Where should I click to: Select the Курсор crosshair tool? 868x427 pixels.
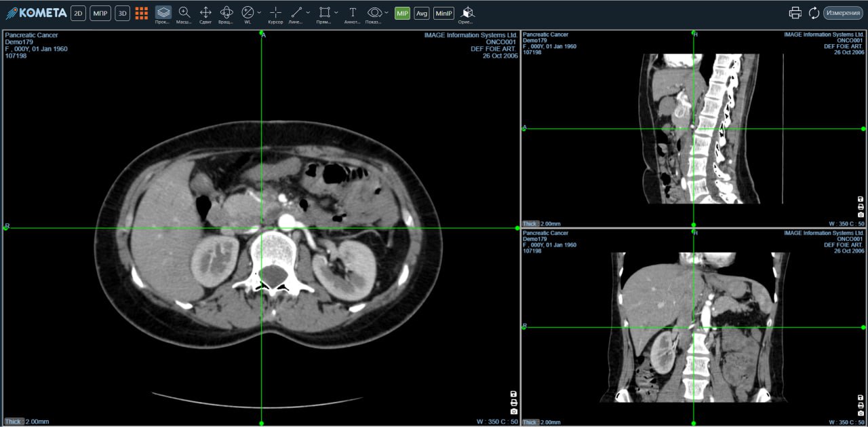(275, 14)
